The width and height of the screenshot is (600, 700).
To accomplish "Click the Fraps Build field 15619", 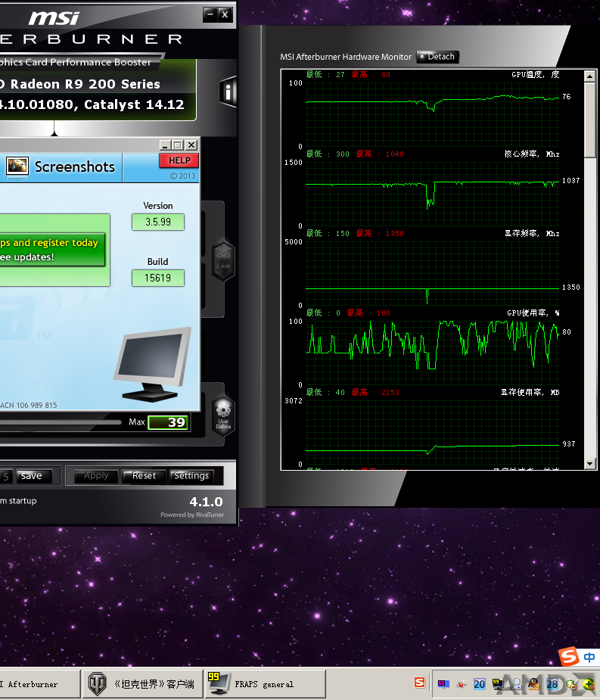I will point(158,278).
